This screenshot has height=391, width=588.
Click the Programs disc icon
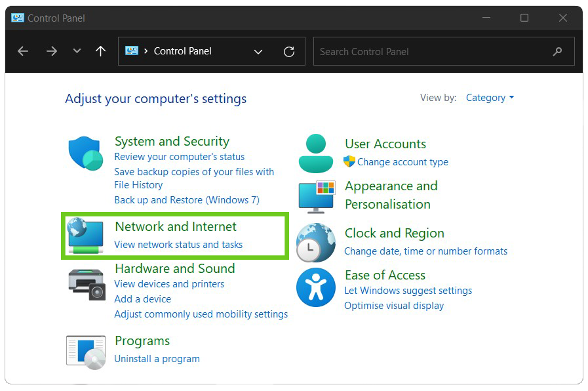pyautogui.click(x=86, y=352)
